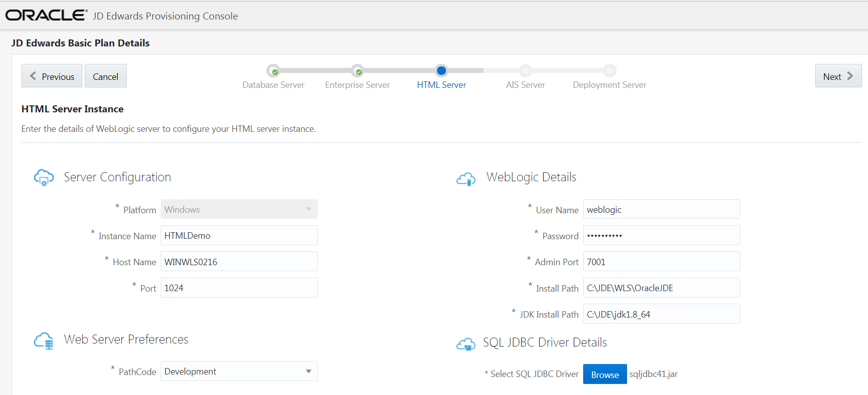Click the Oracle logo
The height and width of the screenshot is (395, 868).
(x=46, y=15)
